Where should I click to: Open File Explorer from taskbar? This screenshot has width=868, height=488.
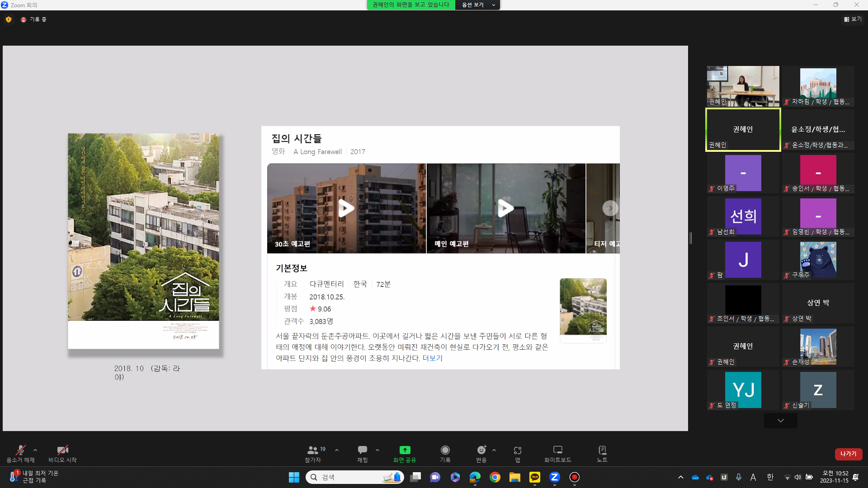click(x=515, y=477)
